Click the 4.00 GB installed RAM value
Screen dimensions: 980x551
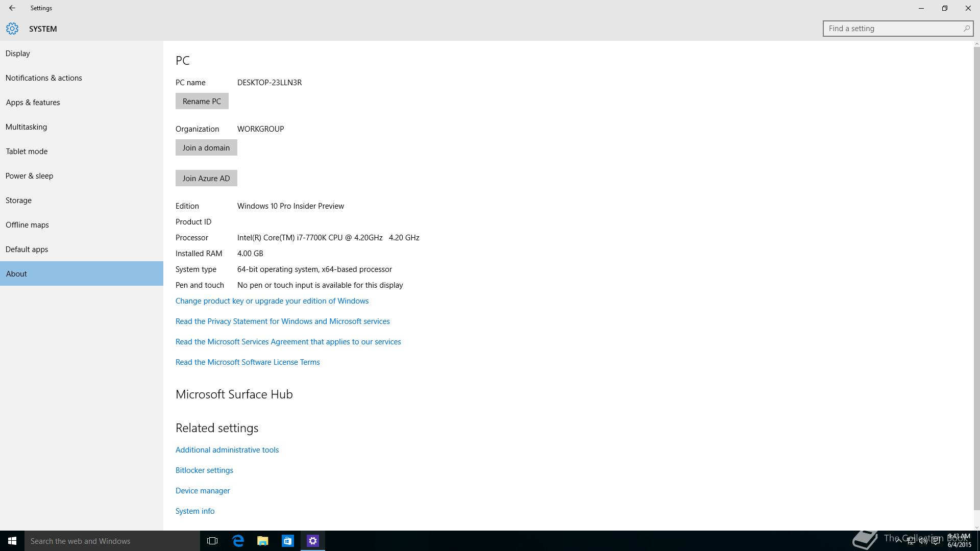click(250, 254)
